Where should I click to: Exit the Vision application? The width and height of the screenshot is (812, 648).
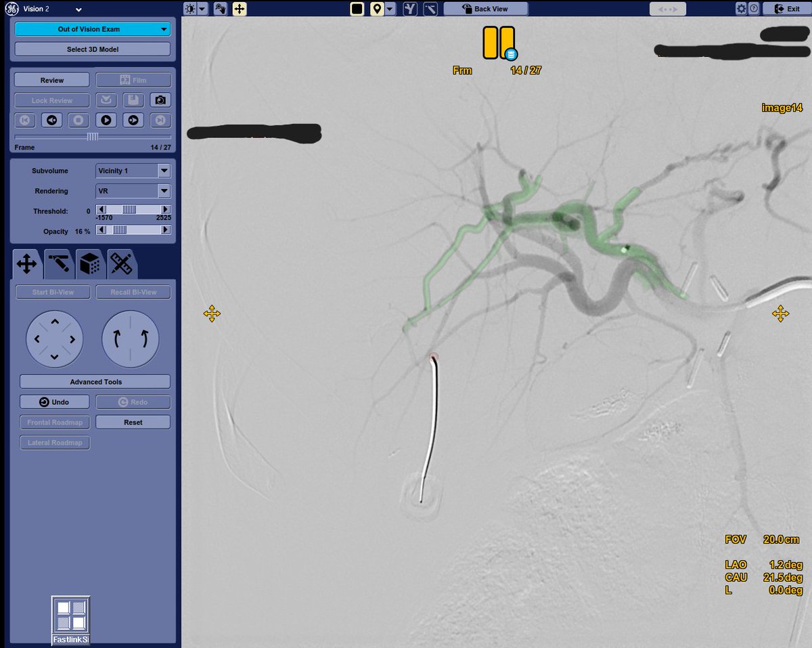[x=786, y=9]
